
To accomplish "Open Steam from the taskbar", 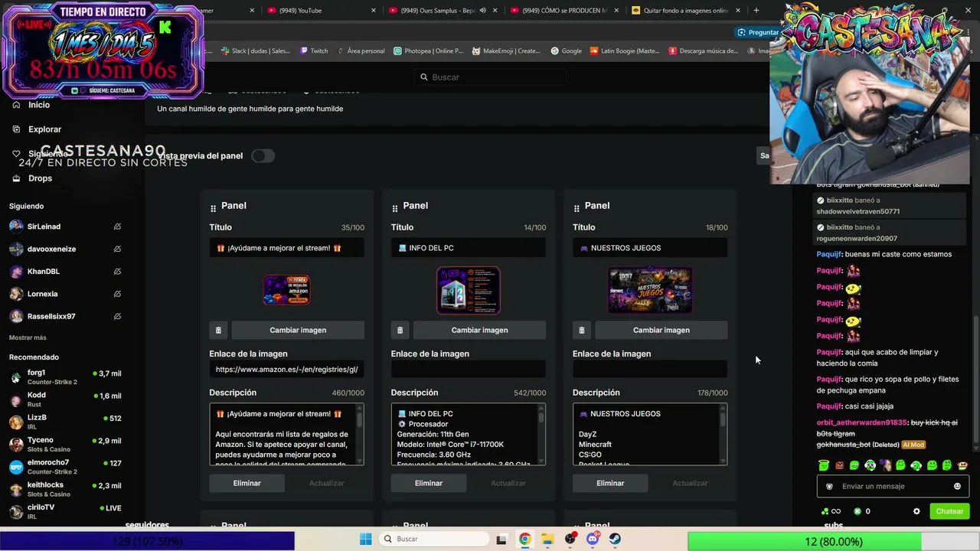I will coord(615,540).
